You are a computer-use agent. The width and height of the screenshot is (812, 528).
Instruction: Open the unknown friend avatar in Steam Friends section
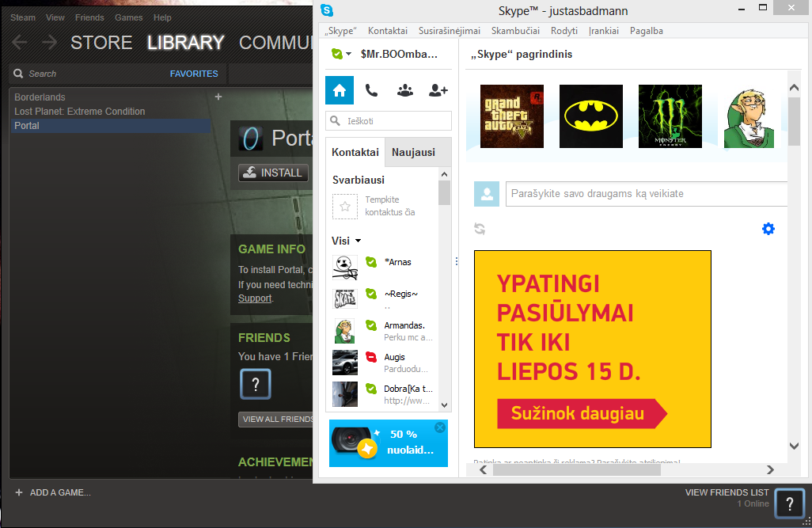pos(256,384)
